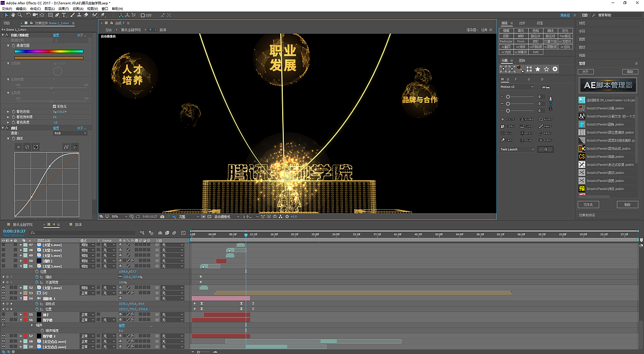Click the BURST motion tool icon
644x354 pixels.
click(x=545, y=119)
